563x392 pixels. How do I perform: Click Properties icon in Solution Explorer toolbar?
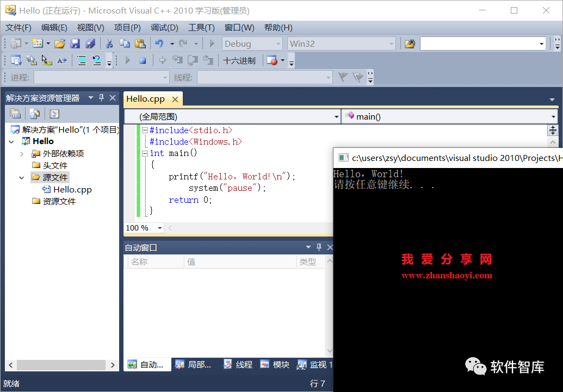click(15, 114)
